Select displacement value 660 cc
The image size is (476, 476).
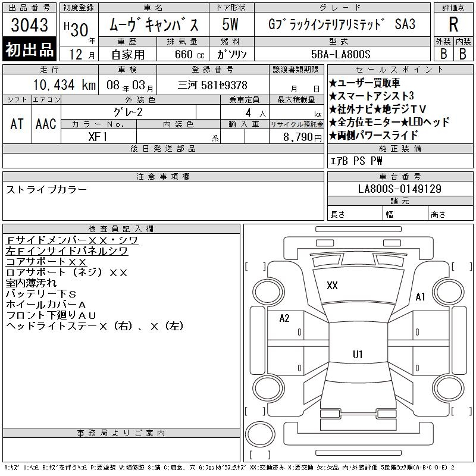tap(189, 55)
